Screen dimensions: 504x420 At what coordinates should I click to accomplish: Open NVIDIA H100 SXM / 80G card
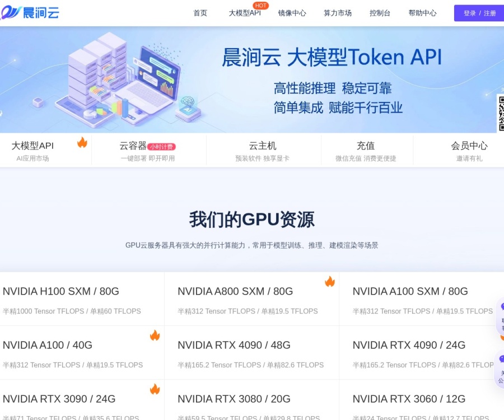(x=82, y=299)
